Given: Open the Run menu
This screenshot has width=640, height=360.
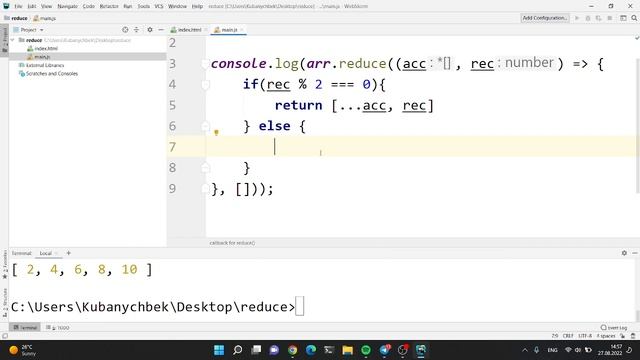Looking at the screenshot, I should click(128, 6).
